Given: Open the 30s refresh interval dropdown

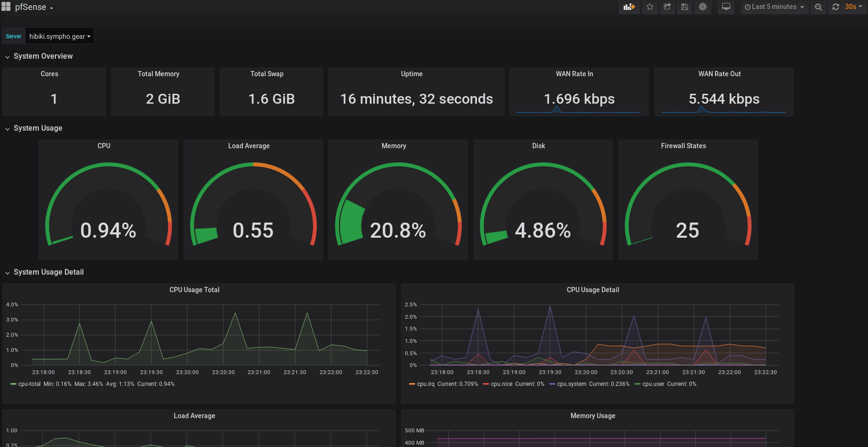Looking at the screenshot, I should coord(853,7).
